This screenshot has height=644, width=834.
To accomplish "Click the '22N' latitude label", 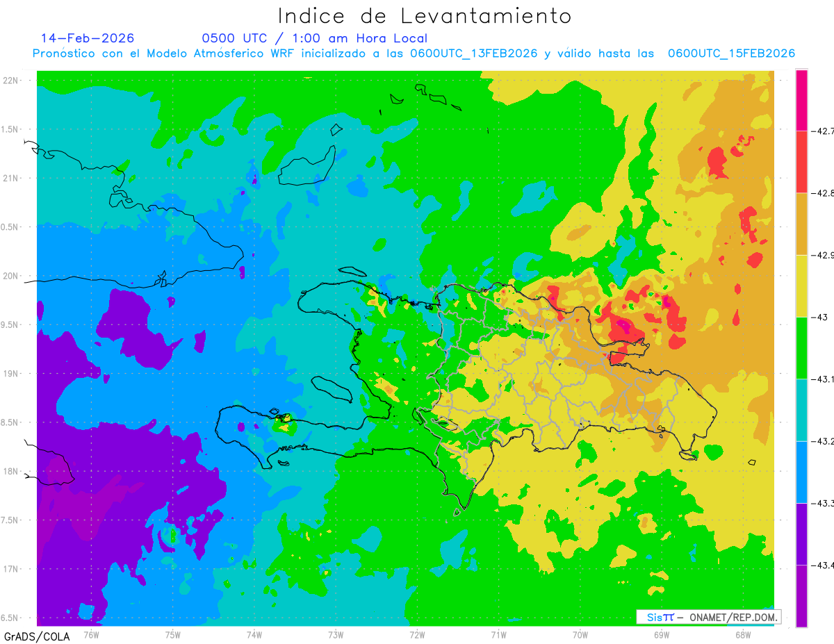I will point(10,81).
